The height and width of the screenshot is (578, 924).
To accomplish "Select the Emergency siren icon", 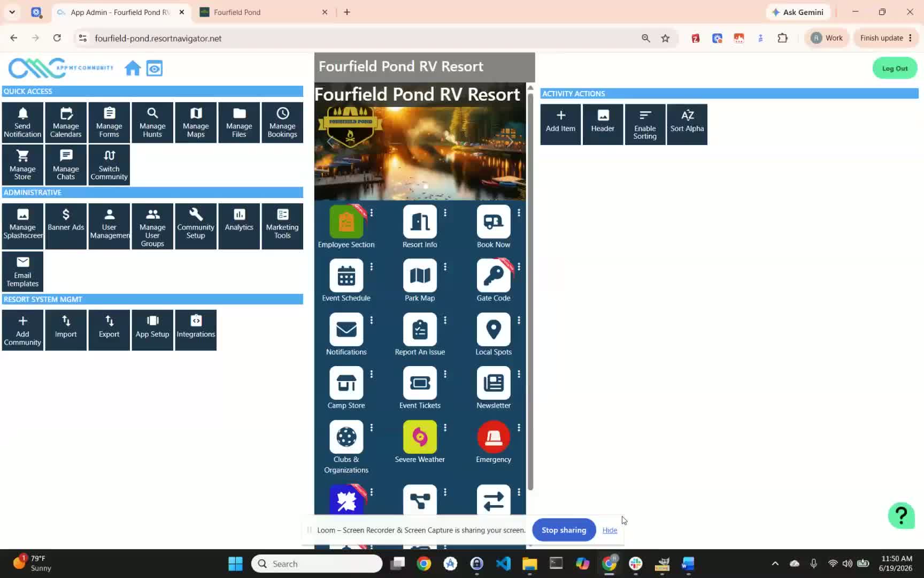I will [x=494, y=437].
